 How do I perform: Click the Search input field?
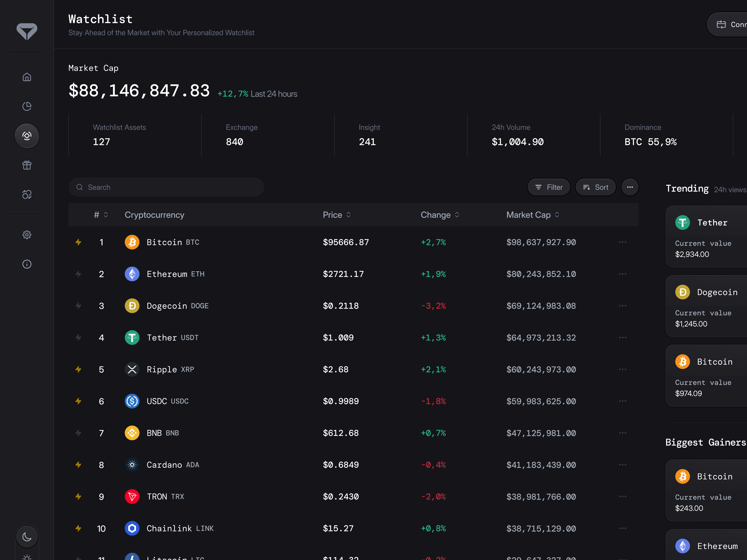pyautogui.click(x=166, y=187)
